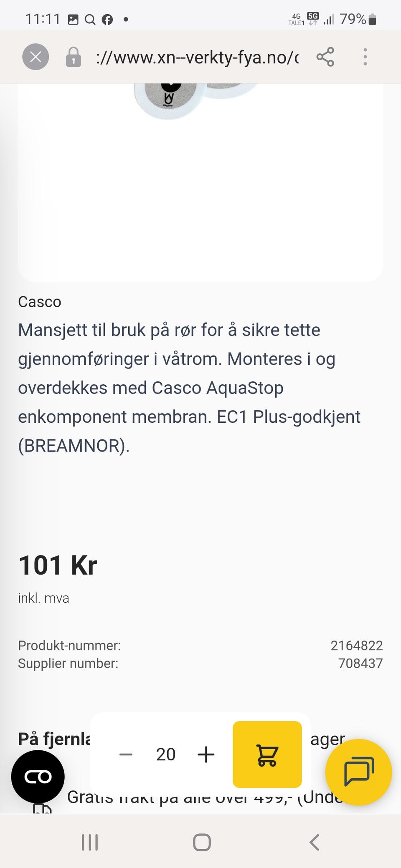
Task: Tap the quantity value 20
Action: [166, 754]
